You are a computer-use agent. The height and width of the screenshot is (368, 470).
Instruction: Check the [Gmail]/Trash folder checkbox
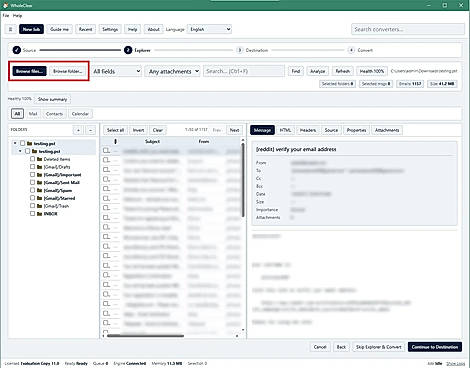point(32,206)
